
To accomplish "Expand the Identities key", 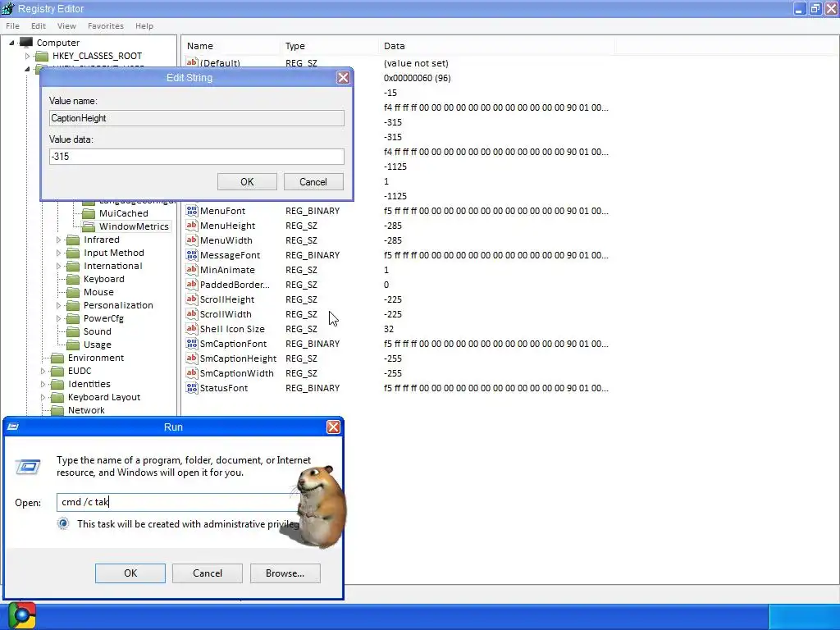I will pos(43,384).
